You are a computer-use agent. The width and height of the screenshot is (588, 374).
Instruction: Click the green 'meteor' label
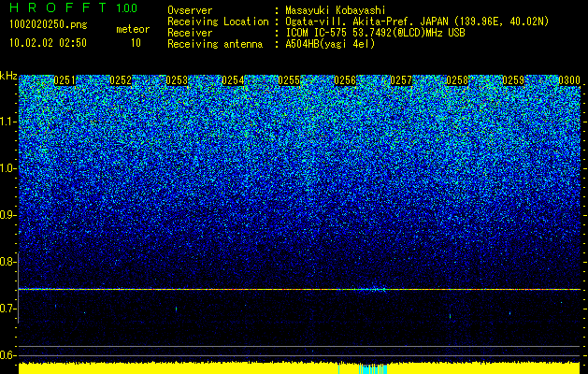[x=133, y=29]
